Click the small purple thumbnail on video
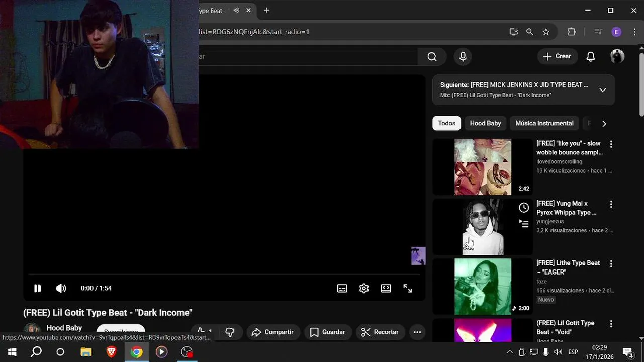644x362 pixels. 418,256
